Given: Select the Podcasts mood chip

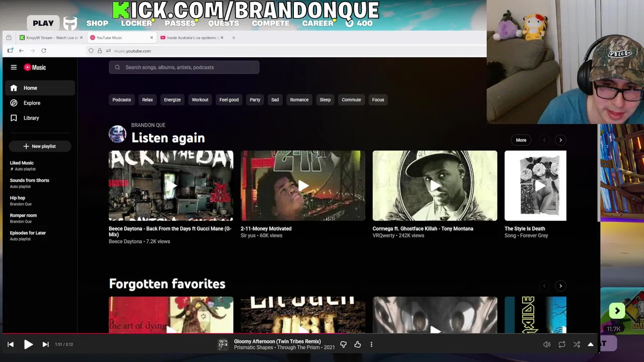Looking at the screenshot, I should [122, 100].
